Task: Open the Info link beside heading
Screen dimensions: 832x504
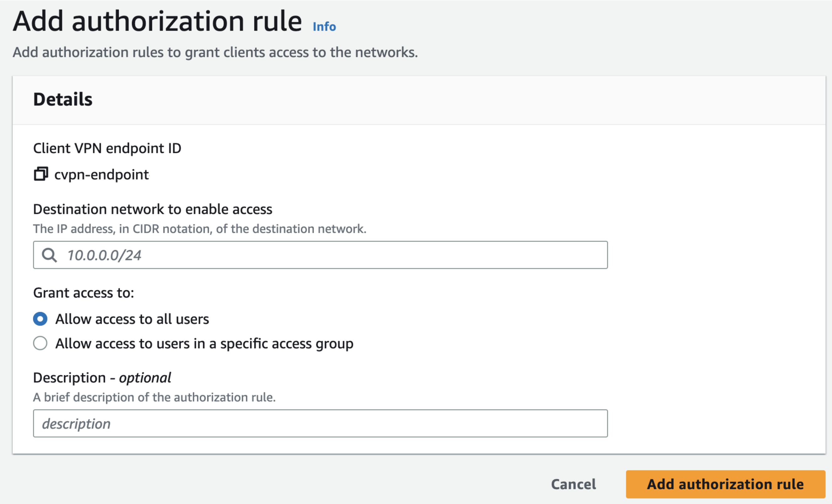Action: tap(324, 27)
